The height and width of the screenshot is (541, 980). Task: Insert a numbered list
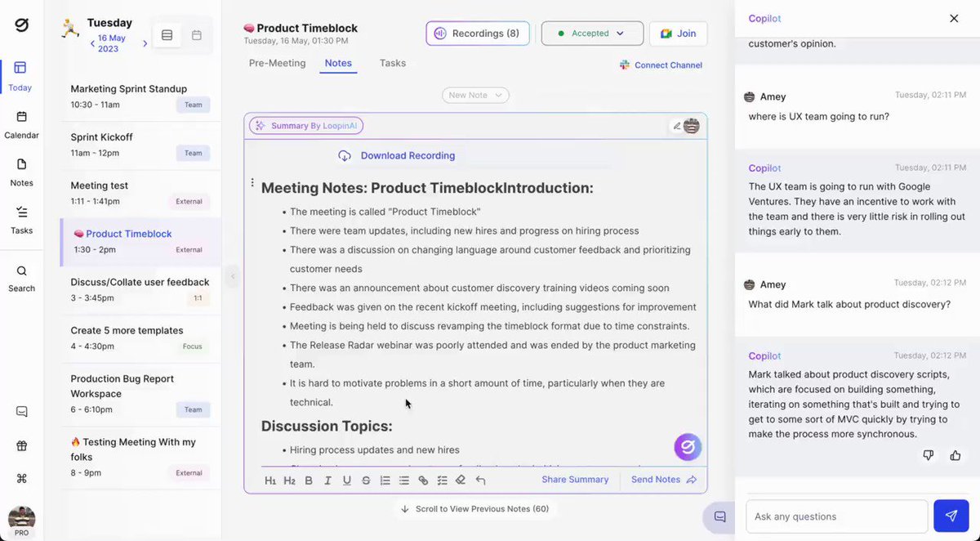pyautogui.click(x=385, y=481)
